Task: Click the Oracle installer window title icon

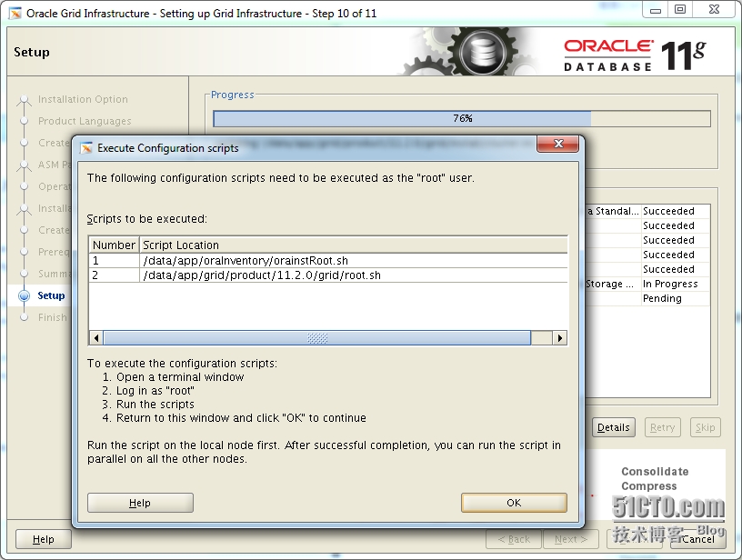Action: [x=15, y=14]
